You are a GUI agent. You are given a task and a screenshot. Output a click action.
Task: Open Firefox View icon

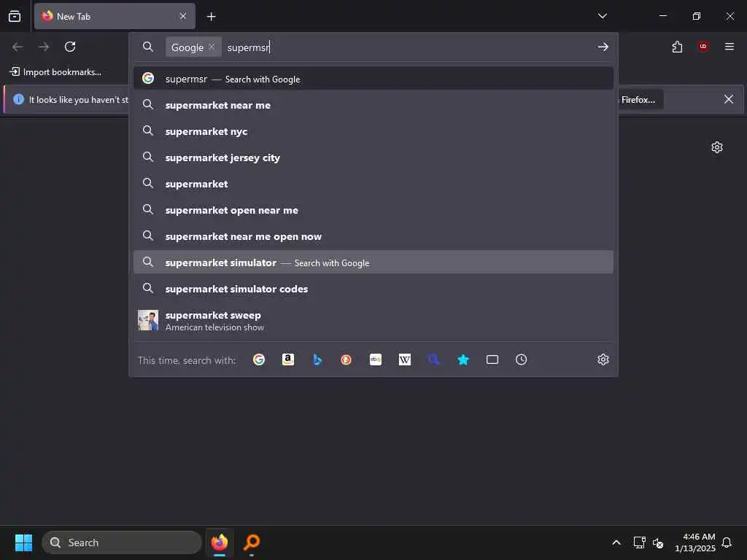15,16
